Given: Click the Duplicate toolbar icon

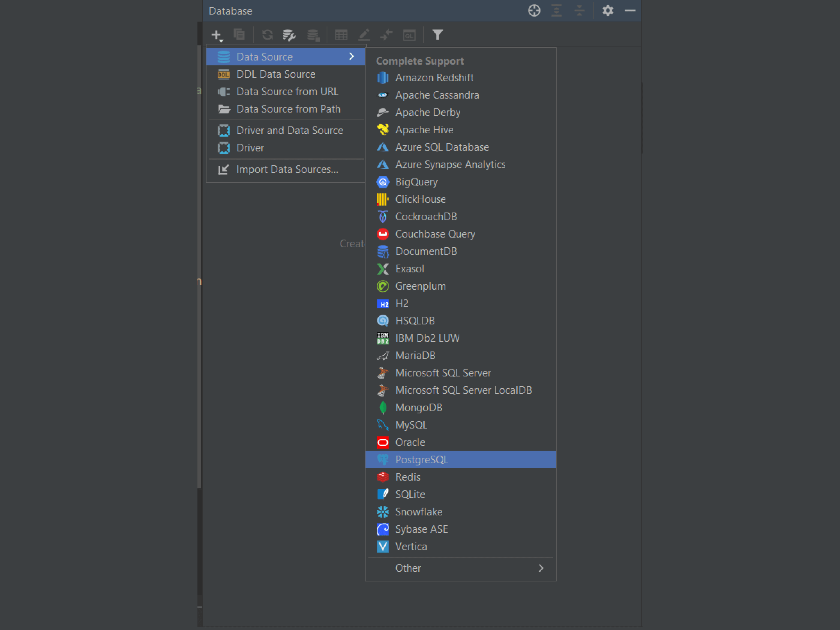Looking at the screenshot, I should click(x=239, y=35).
